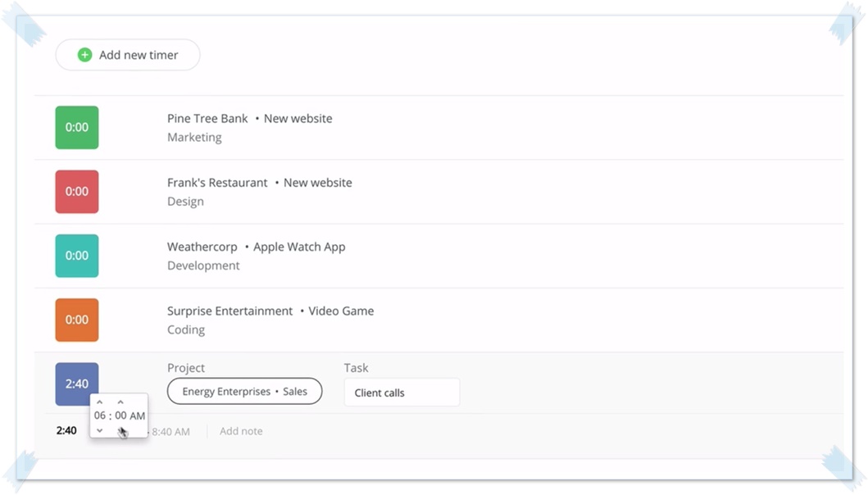Start the green Pine Tree Bank timer

77,128
